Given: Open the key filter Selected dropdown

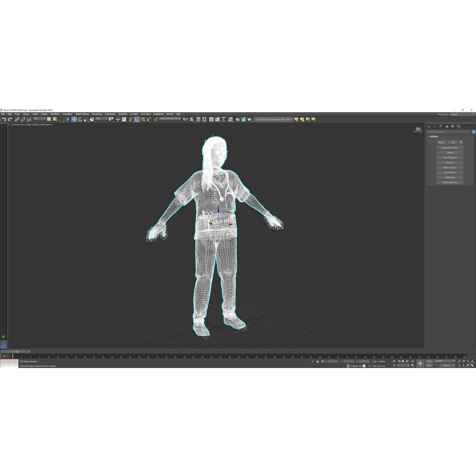Looking at the screenshot, I should pyautogui.click(x=445, y=361).
